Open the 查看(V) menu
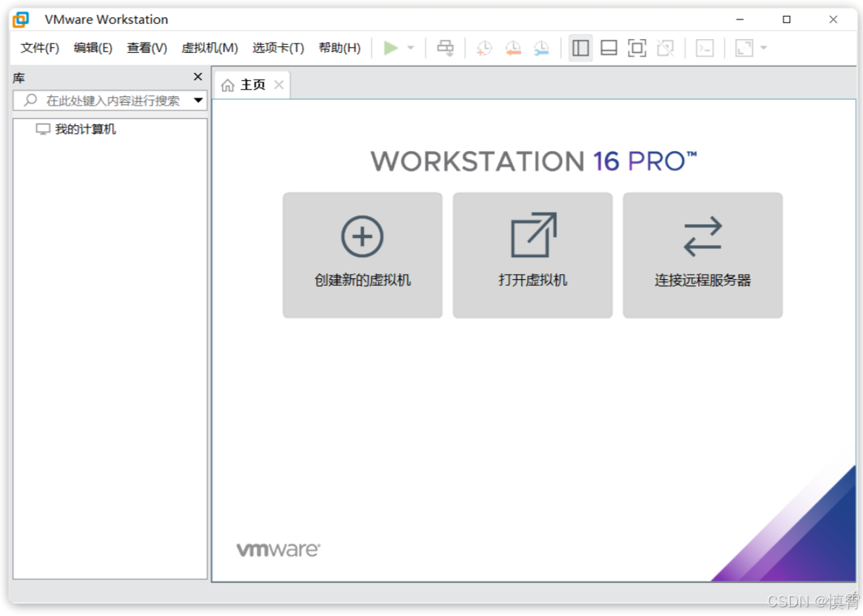Viewport: 863px width, 616px height. pos(147,48)
